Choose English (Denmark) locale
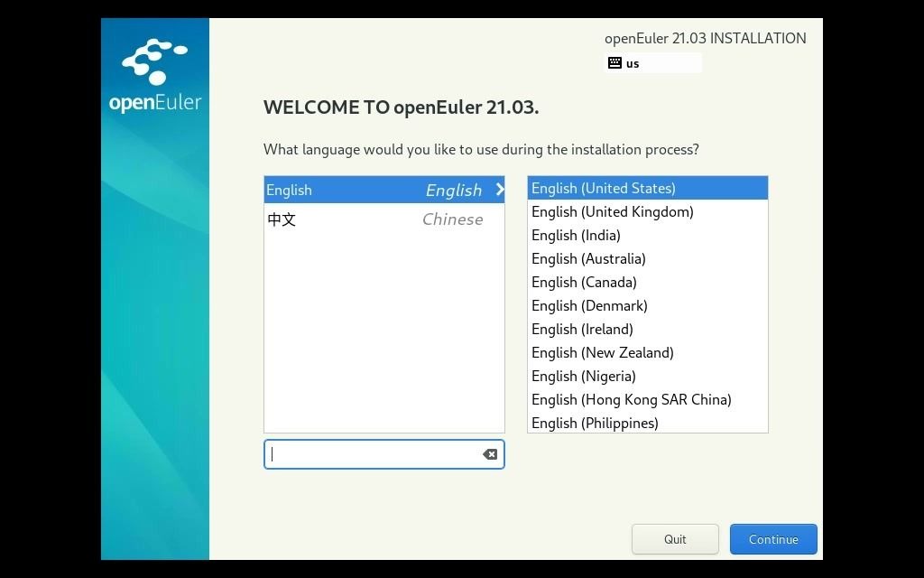Viewport: 924px width, 578px height. [x=648, y=305]
